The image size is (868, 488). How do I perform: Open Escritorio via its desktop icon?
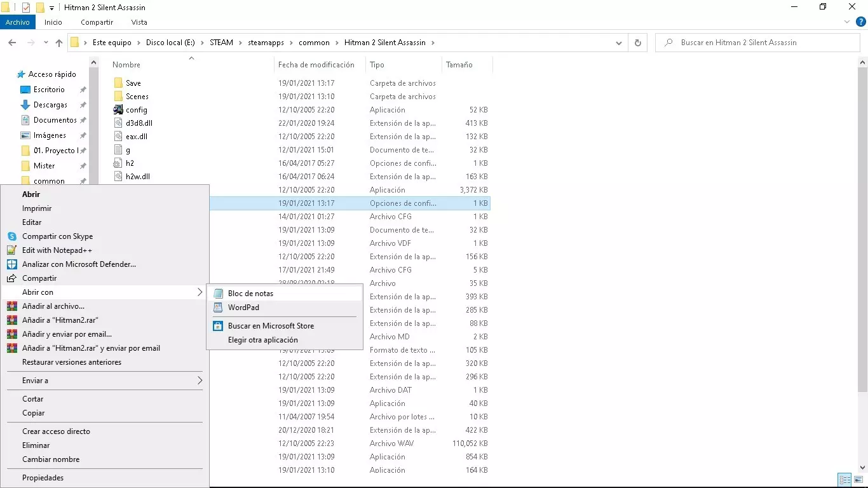pyautogui.click(x=25, y=90)
